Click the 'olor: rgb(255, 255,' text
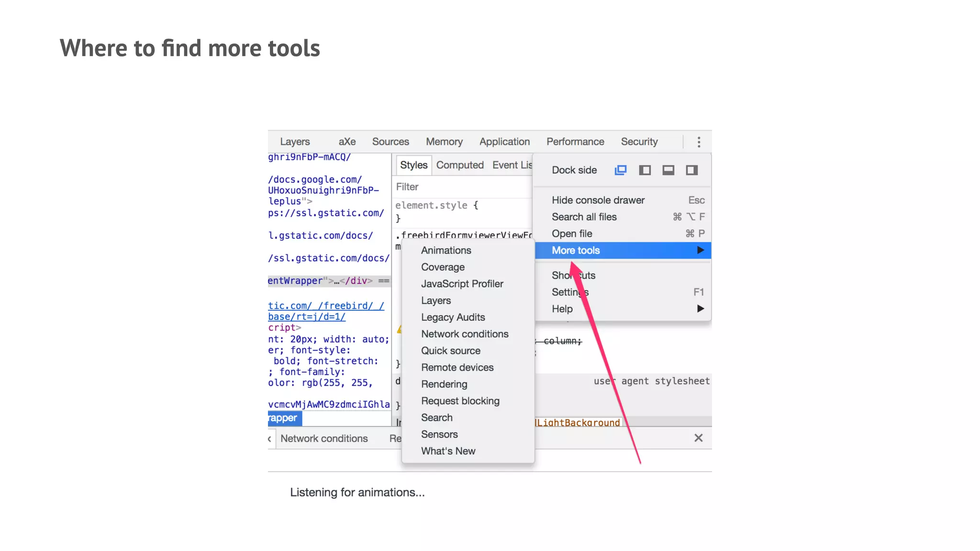The height and width of the screenshot is (551, 980). coord(320,383)
